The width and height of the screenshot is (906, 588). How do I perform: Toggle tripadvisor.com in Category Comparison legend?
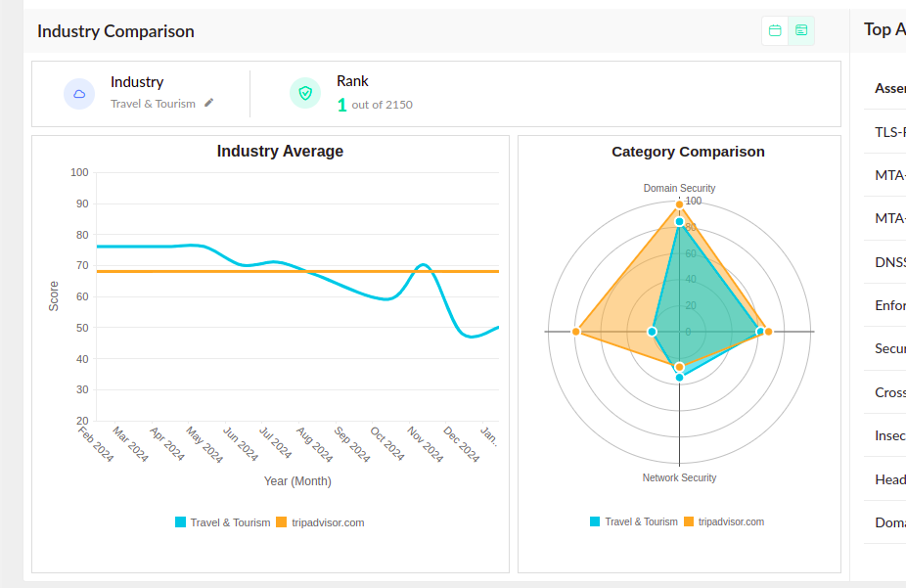pos(729,521)
